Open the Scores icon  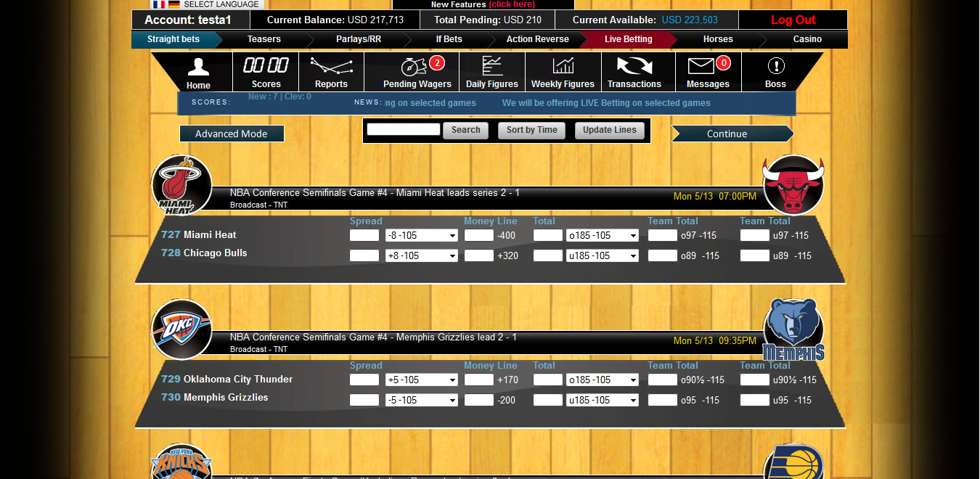click(266, 66)
